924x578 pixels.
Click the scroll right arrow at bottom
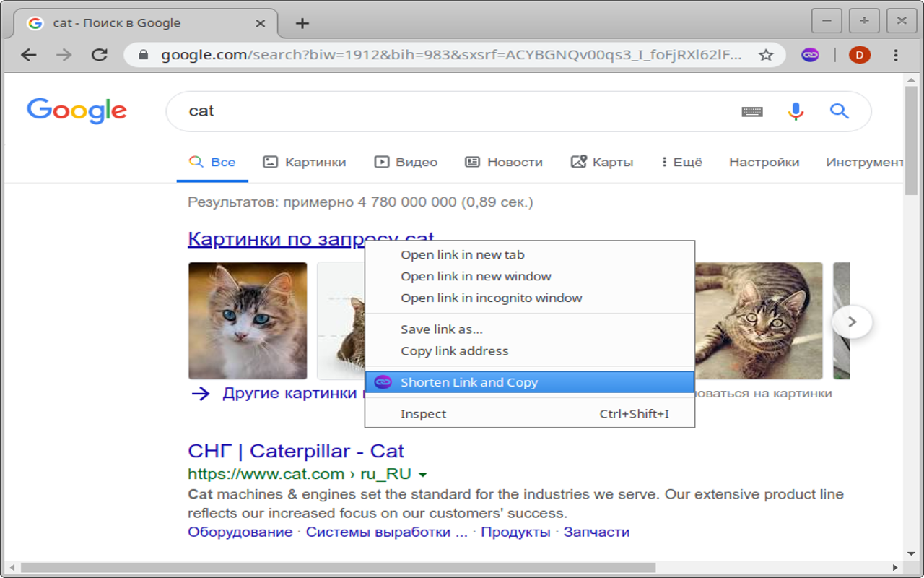(x=896, y=569)
